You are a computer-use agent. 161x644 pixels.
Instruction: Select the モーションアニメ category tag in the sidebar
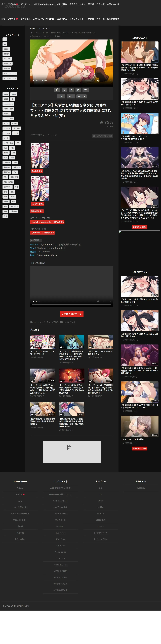tap(10, 78)
